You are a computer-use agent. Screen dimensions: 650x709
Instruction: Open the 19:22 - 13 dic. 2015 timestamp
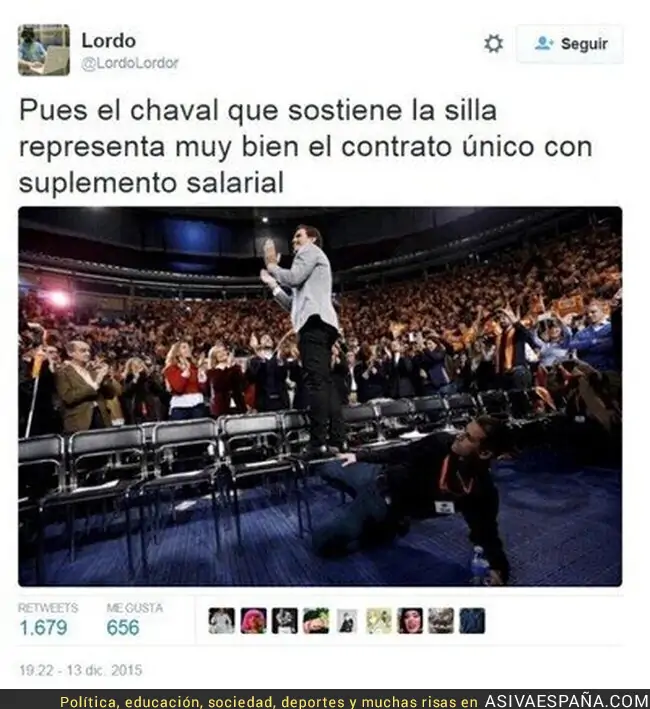pyautogui.click(x=80, y=670)
